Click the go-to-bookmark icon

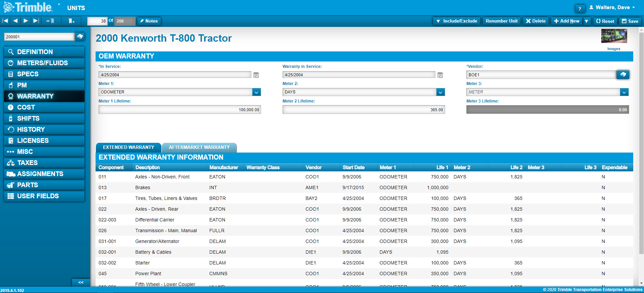tap(50, 21)
